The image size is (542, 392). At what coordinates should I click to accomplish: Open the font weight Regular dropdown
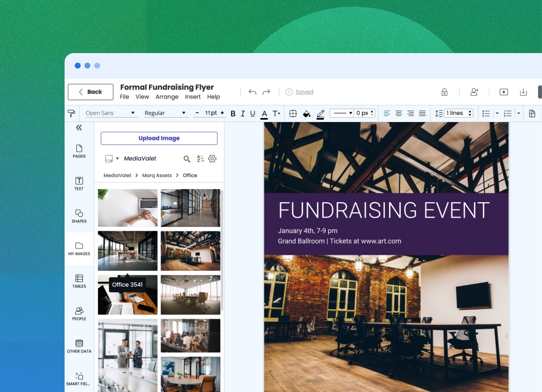coord(166,113)
